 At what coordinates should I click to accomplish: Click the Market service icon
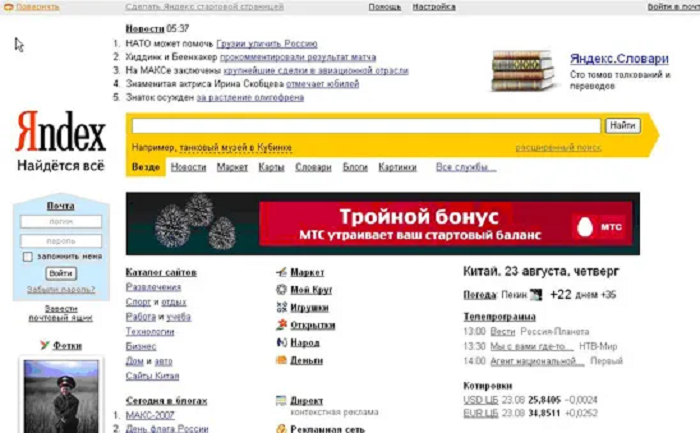coord(281,272)
